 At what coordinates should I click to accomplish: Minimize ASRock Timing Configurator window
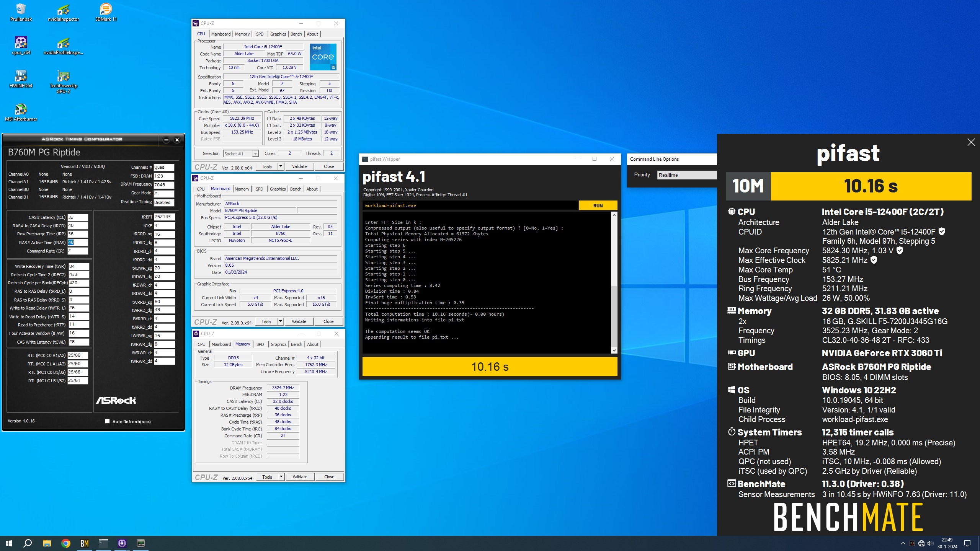click(x=166, y=140)
